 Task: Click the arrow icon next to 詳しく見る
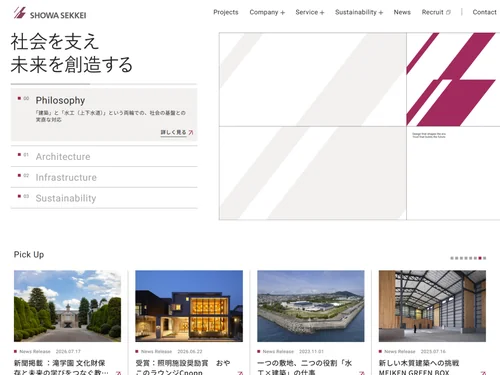[191, 132]
